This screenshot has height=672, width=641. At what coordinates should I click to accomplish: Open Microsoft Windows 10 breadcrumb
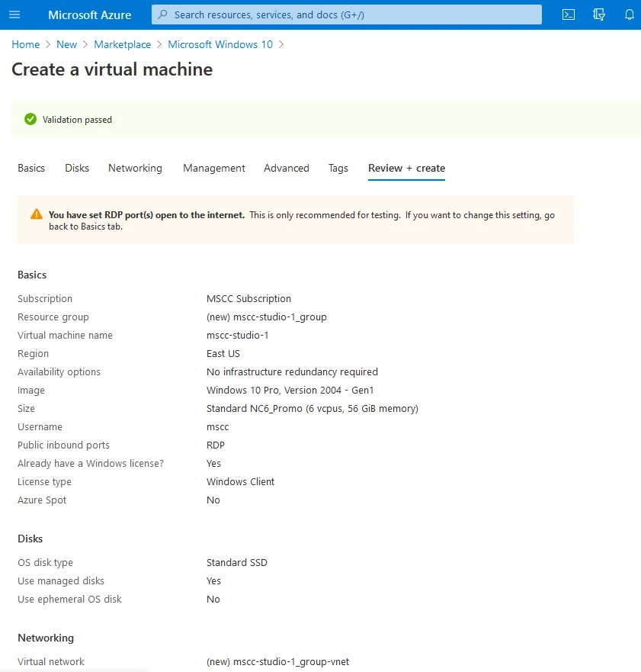(x=220, y=44)
